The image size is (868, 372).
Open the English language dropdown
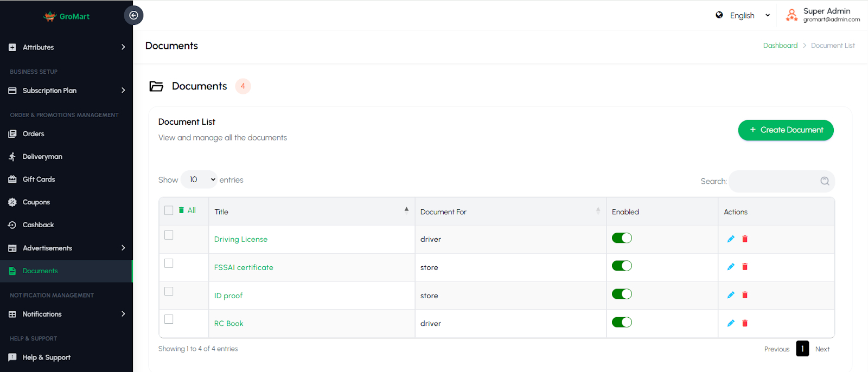point(743,15)
